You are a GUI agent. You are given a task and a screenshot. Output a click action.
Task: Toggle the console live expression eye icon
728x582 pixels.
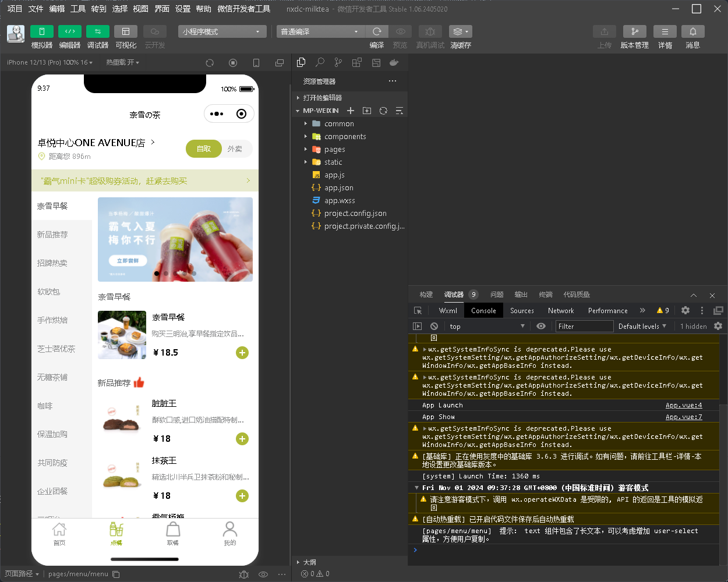point(541,327)
